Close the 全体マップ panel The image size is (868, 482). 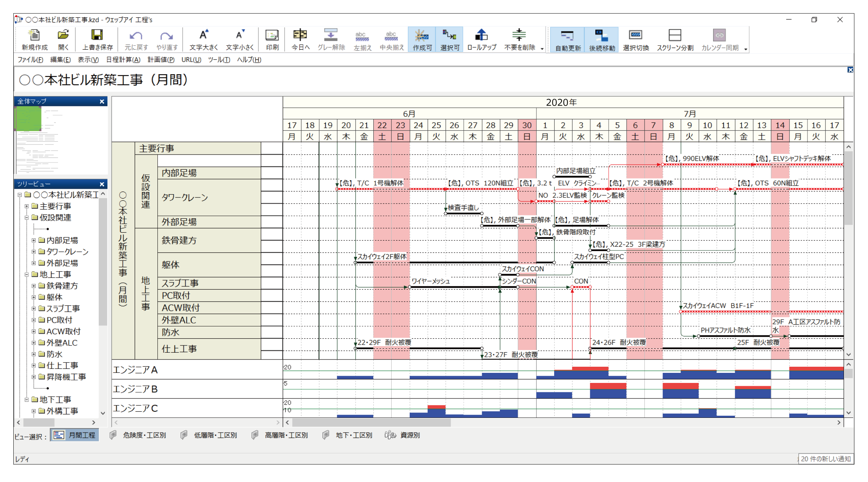click(x=102, y=102)
